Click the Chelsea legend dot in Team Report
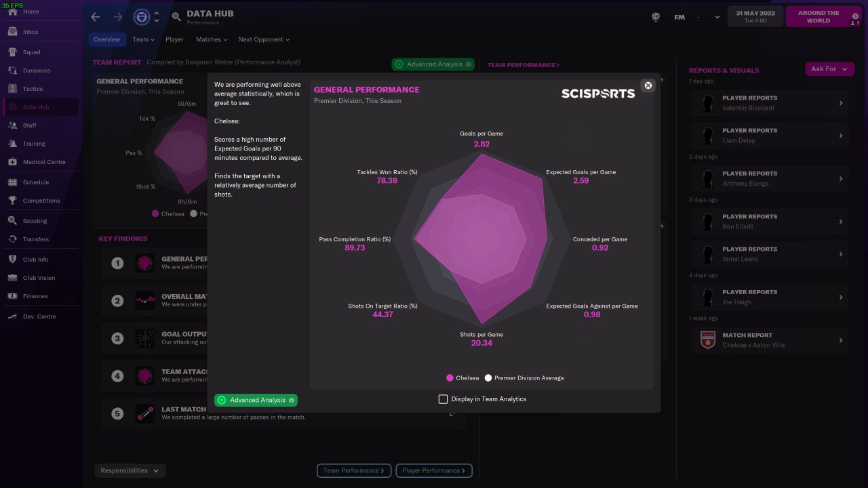 [x=155, y=213]
